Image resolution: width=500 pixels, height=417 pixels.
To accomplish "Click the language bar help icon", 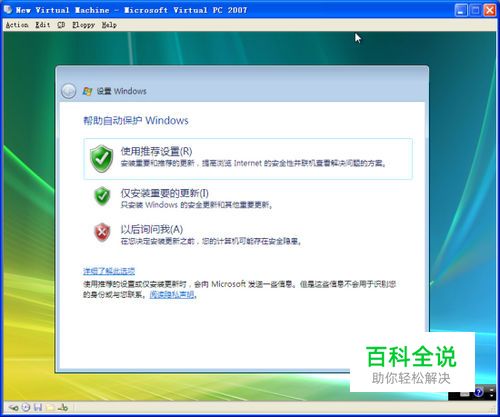I will click(479, 392).
